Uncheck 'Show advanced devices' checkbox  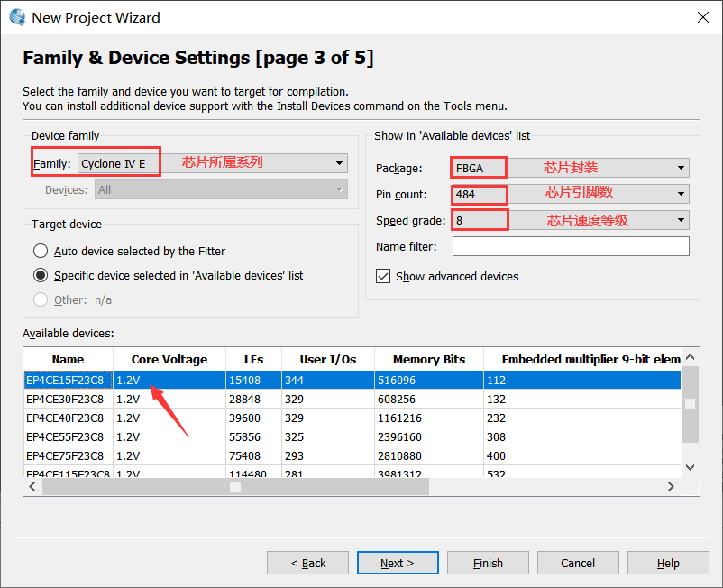click(383, 276)
